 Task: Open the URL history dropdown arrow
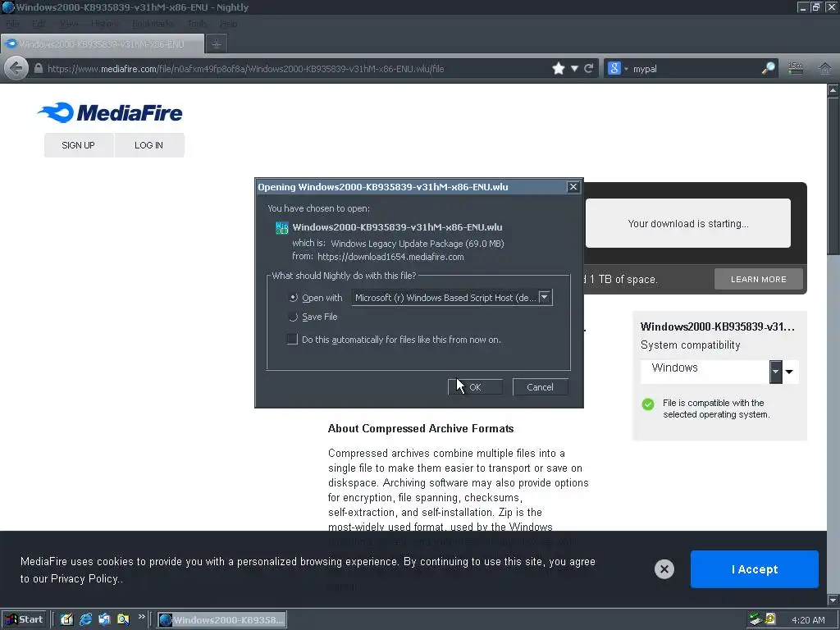pyautogui.click(x=574, y=69)
